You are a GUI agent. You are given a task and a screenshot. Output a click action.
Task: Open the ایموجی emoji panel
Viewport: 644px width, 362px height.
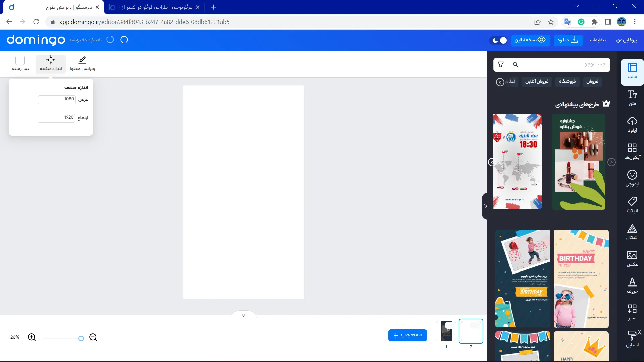[x=632, y=178]
